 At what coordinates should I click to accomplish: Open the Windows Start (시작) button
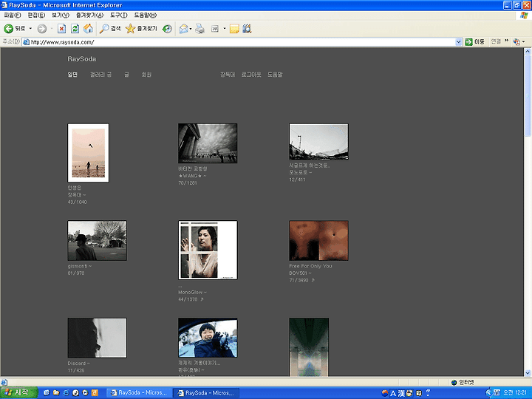(19, 393)
